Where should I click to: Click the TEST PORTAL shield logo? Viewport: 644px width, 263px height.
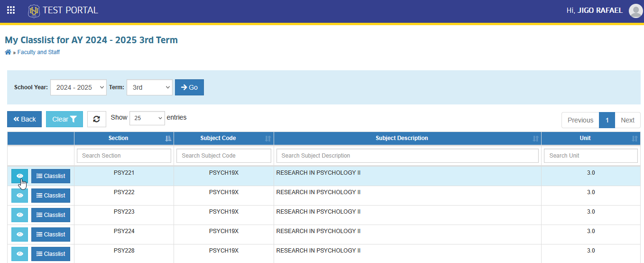[x=34, y=10]
